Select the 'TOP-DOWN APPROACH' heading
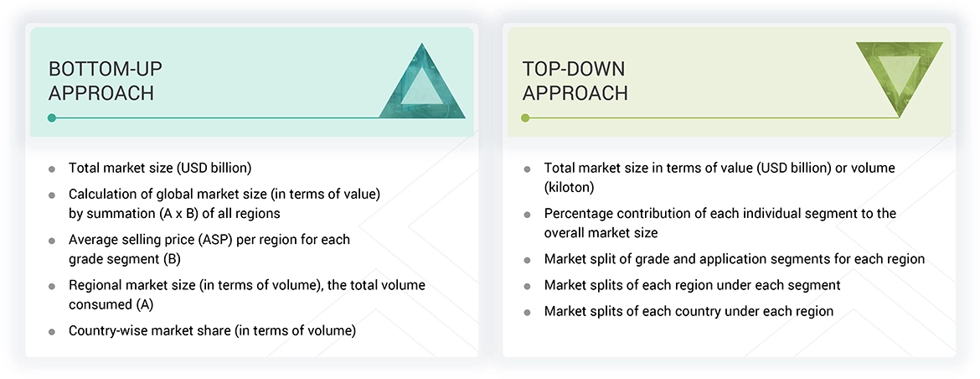Viewport: 980px width, 379px height. pos(575,80)
